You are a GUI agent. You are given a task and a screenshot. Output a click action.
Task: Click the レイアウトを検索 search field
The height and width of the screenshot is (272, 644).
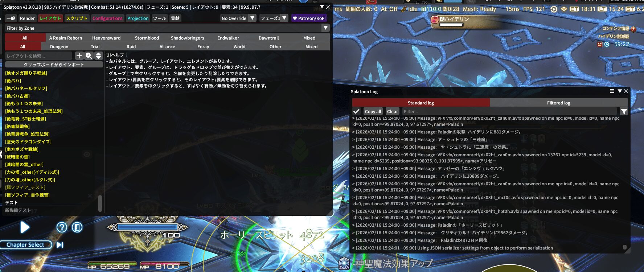click(38, 56)
